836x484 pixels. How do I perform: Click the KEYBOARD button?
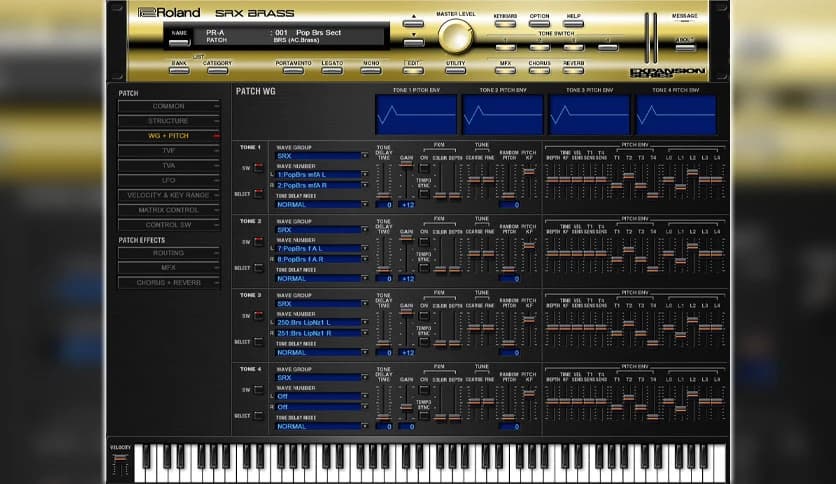click(x=505, y=23)
